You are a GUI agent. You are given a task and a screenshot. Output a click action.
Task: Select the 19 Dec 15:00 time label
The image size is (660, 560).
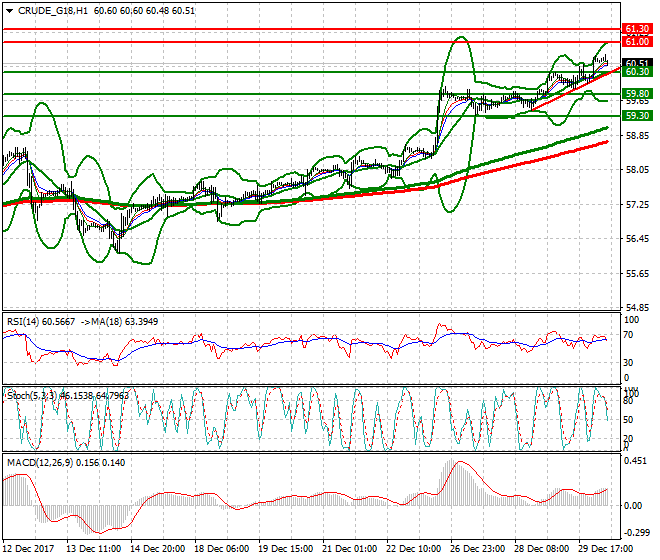pyautogui.click(x=285, y=549)
